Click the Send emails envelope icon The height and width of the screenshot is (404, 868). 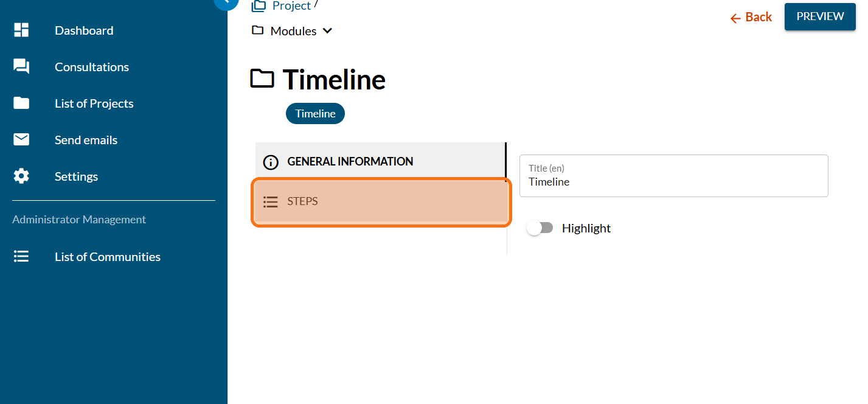[x=21, y=140]
